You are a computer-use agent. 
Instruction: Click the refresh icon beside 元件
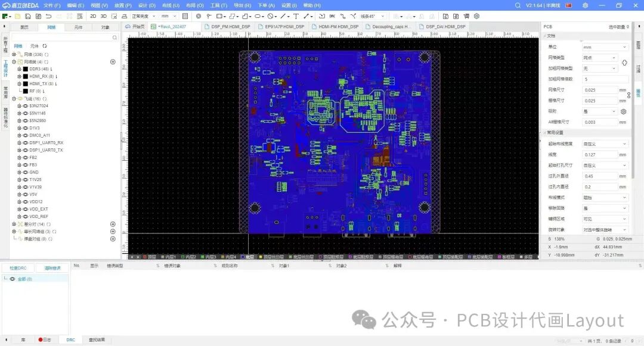(x=44, y=46)
